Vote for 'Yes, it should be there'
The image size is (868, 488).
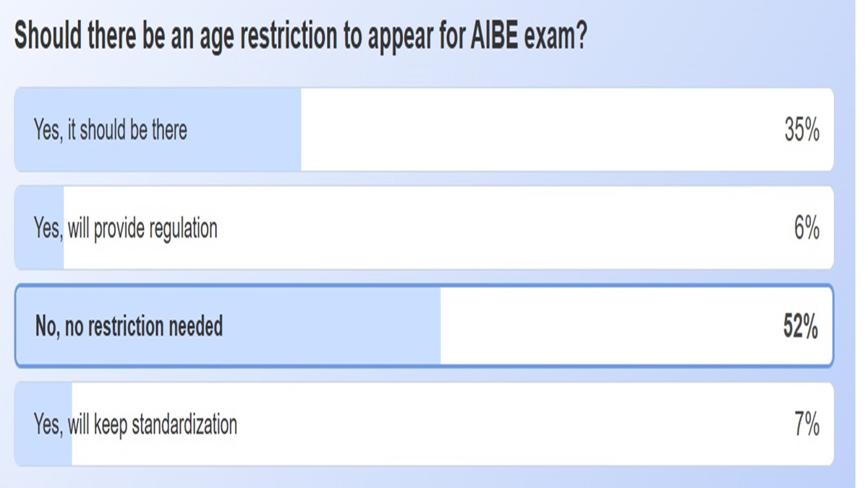(x=422, y=130)
